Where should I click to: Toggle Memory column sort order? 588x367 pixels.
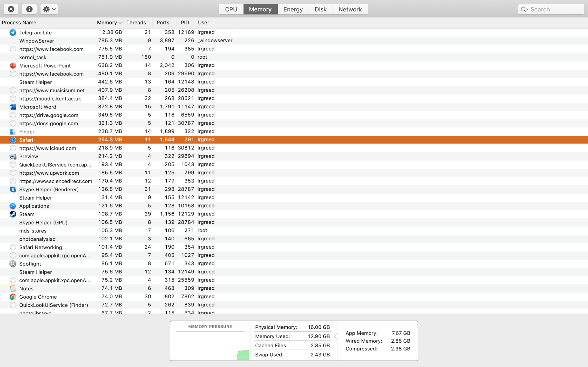click(109, 23)
